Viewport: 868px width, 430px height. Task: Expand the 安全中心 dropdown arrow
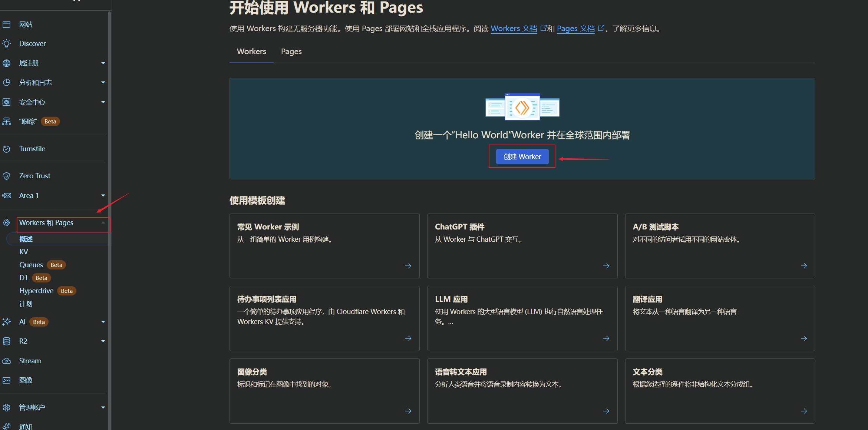tap(103, 102)
